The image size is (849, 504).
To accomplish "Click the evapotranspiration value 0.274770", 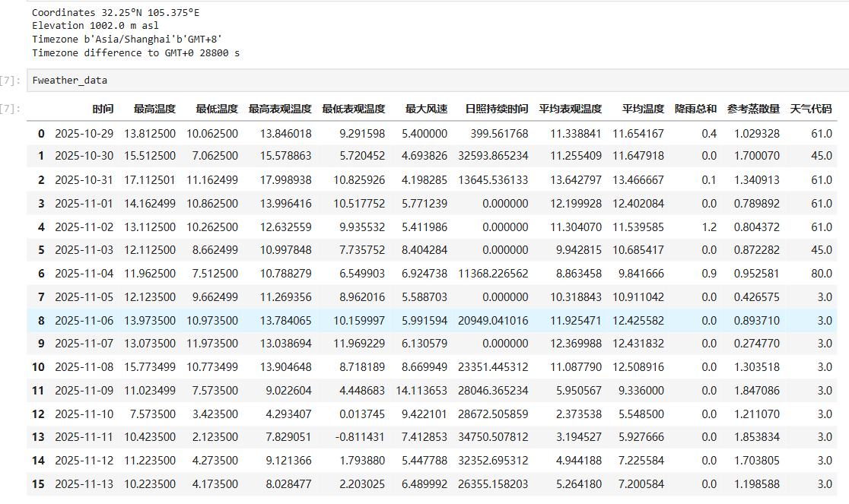I will (757, 344).
